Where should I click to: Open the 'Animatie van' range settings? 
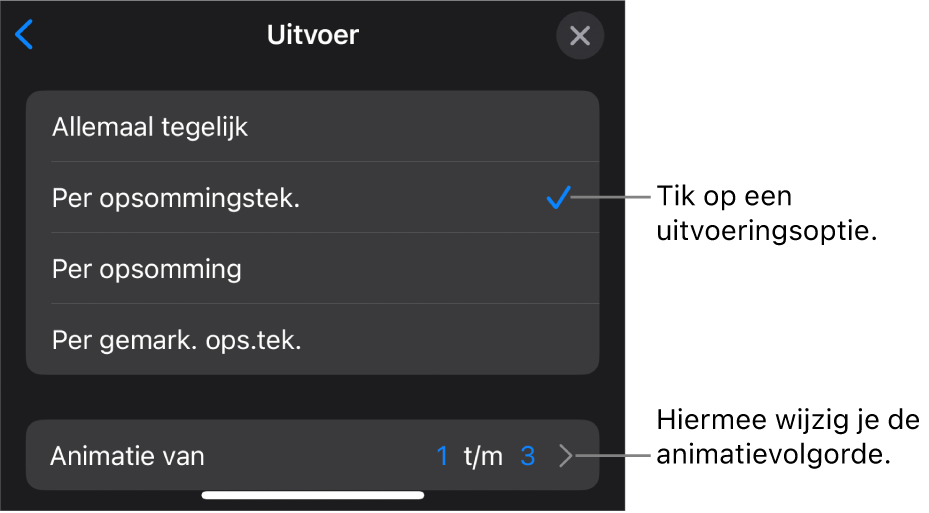312,457
